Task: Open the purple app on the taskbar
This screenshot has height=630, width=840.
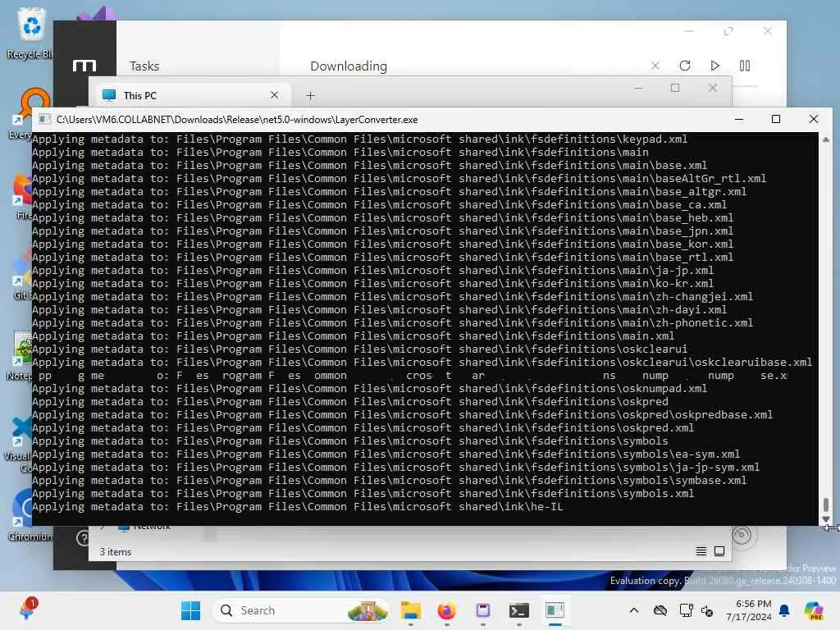Action: pyautogui.click(x=482, y=610)
